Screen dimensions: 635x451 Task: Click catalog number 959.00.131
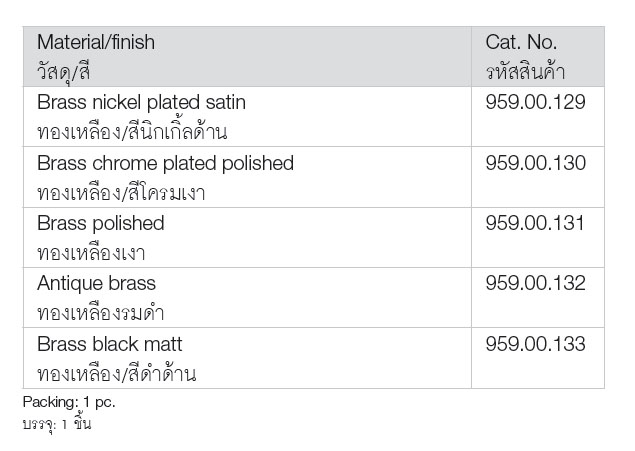pyautogui.click(x=535, y=223)
